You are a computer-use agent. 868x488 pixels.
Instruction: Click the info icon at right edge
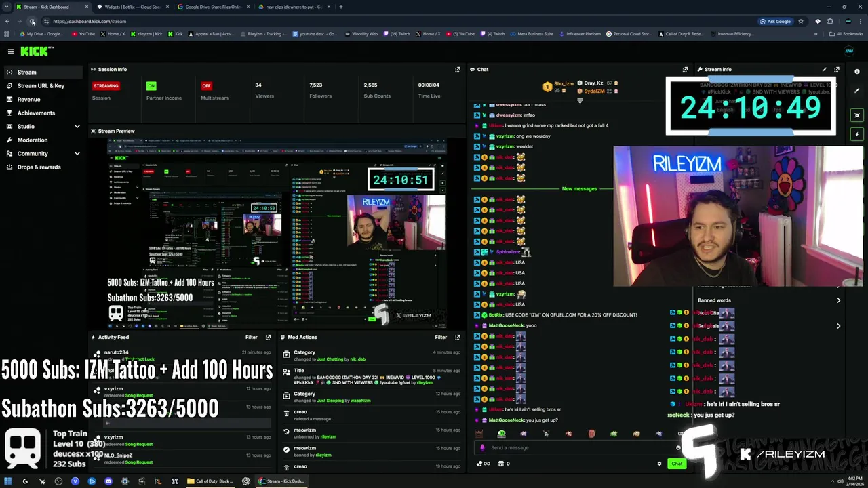click(x=857, y=71)
